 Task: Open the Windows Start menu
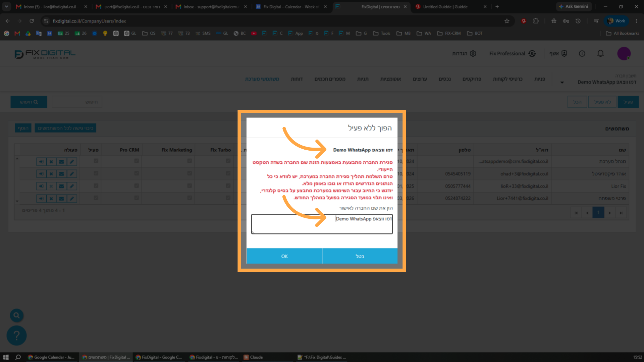coord(6,357)
